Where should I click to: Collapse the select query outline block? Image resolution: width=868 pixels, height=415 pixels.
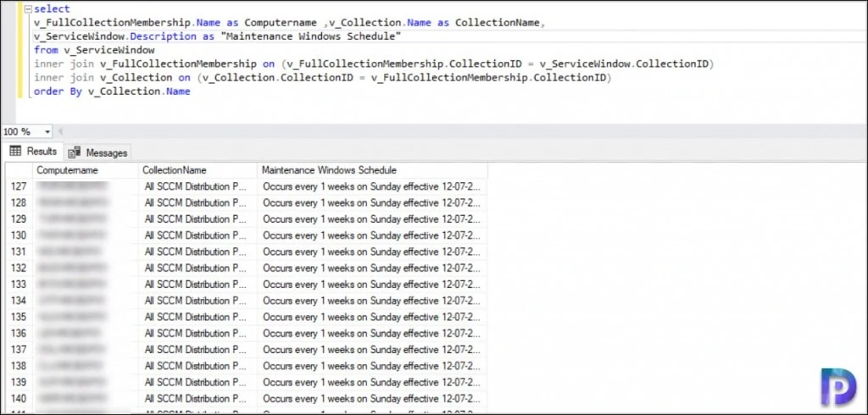[x=30, y=8]
